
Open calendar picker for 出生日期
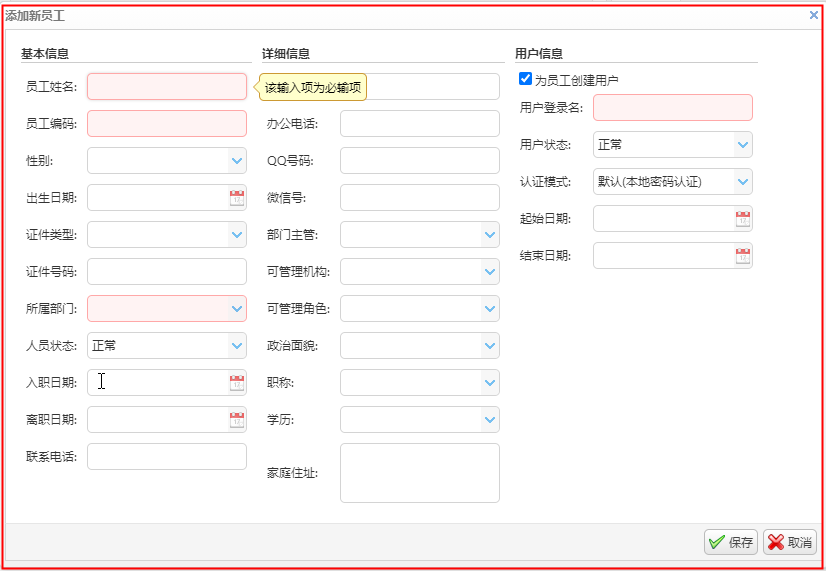coord(237,198)
